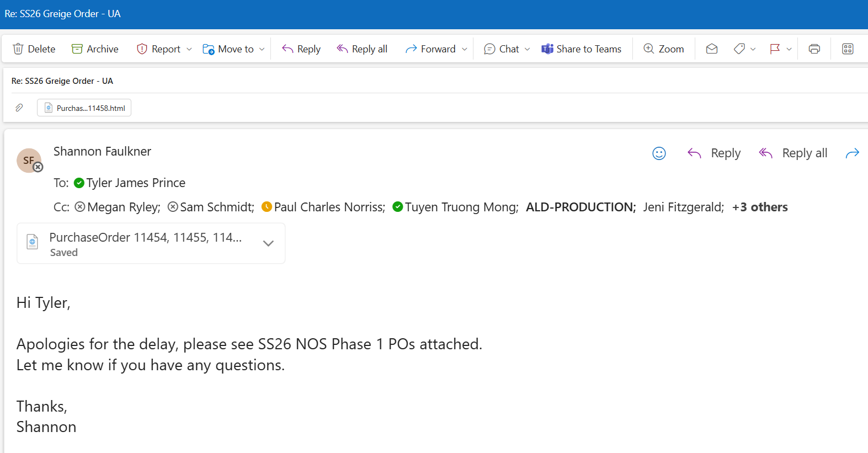Click Zoom in the toolbar

[x=663, y=49]
